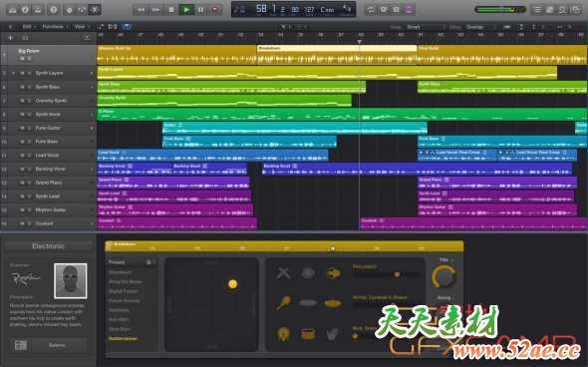The image size is (588, 367).
Task: Mute the Lead Vocal track
Action: click(x=22, y=156)
